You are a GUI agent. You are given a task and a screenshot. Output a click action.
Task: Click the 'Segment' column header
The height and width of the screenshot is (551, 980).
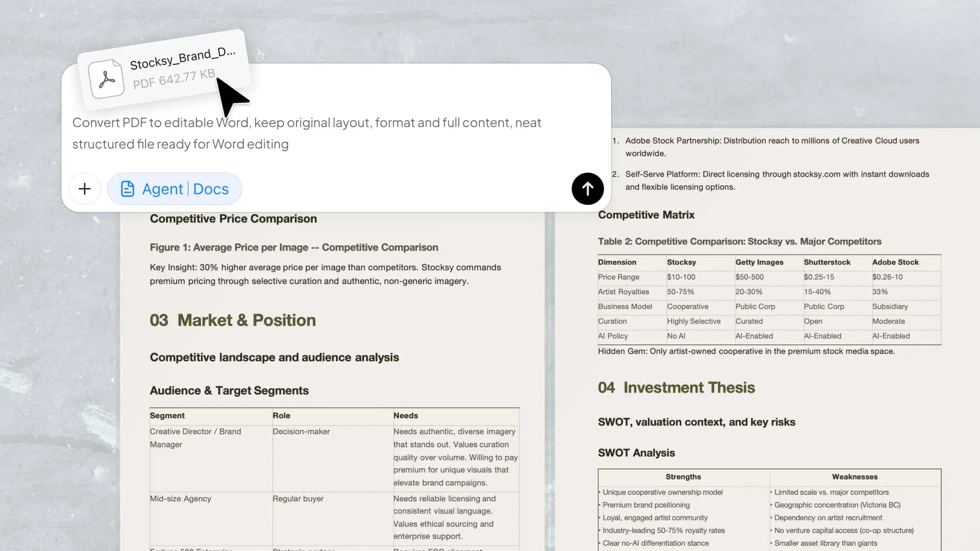tap(167, 415)
